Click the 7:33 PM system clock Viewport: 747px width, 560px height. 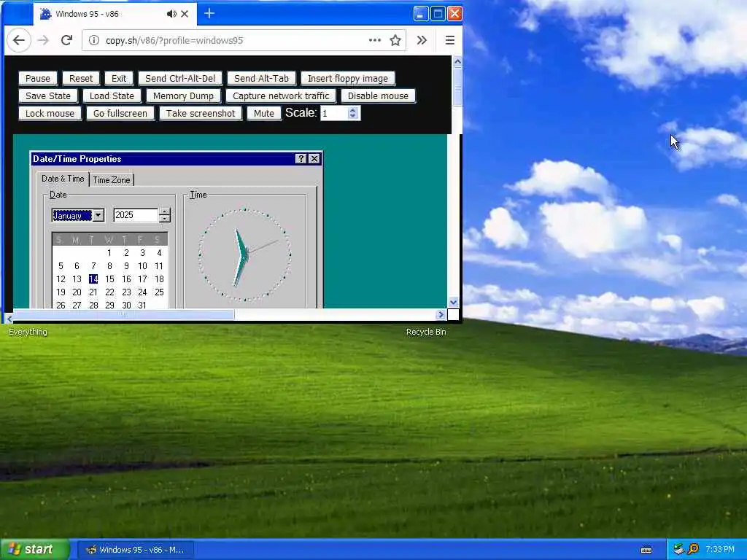pyautogui.click(x=720, y=550)
